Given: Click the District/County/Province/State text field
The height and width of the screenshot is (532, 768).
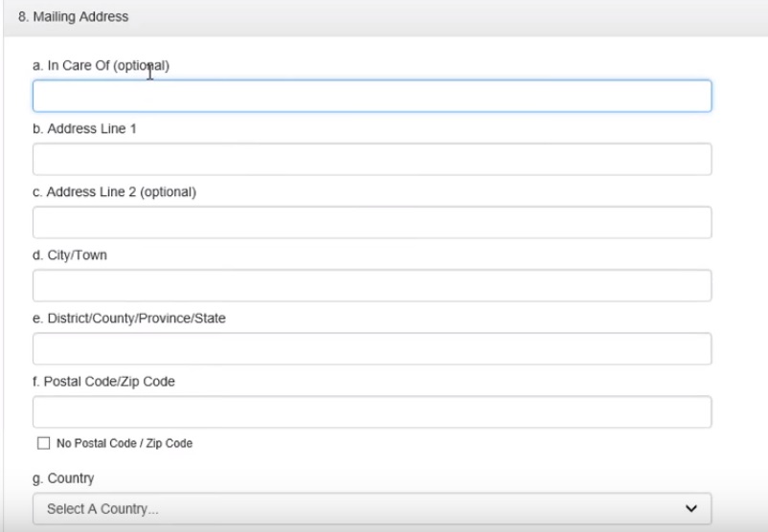Looking at the screenshot, I should (x=372, y=348).
